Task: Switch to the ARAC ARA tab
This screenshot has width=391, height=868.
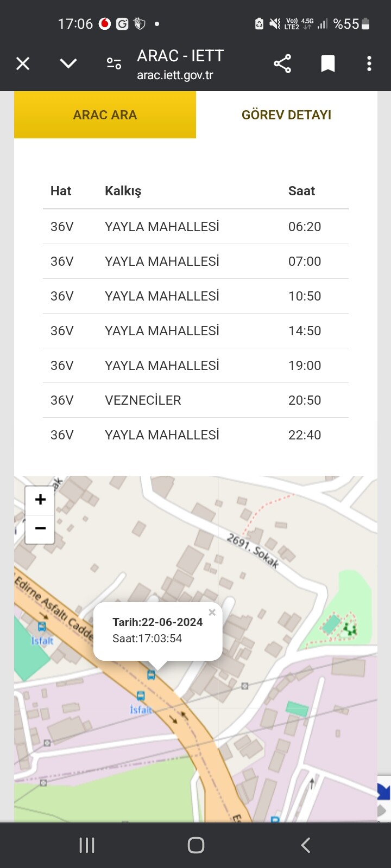Action: pos(105,114)
